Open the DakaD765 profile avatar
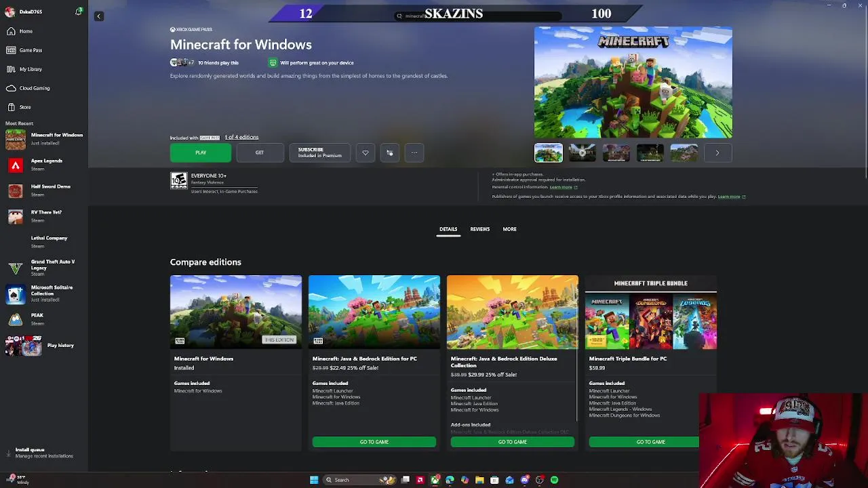868x488 pixels. click(9, 12)
